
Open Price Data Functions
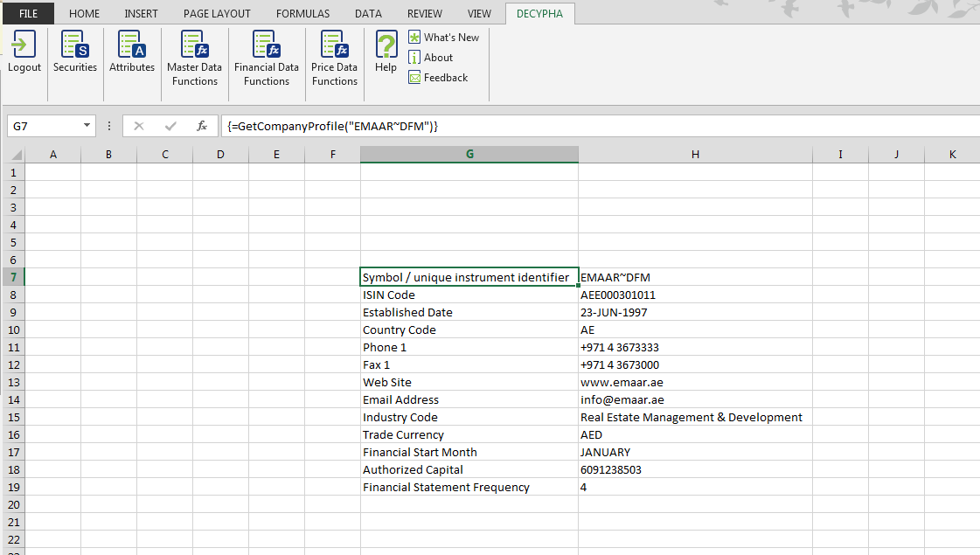point(334,59)
